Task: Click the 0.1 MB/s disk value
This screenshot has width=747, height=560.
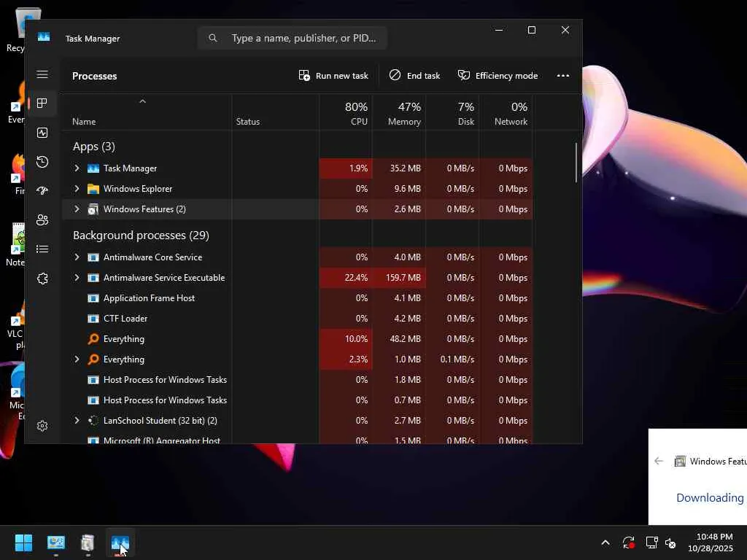Action: pyautogui.click(x=457, y=359)
